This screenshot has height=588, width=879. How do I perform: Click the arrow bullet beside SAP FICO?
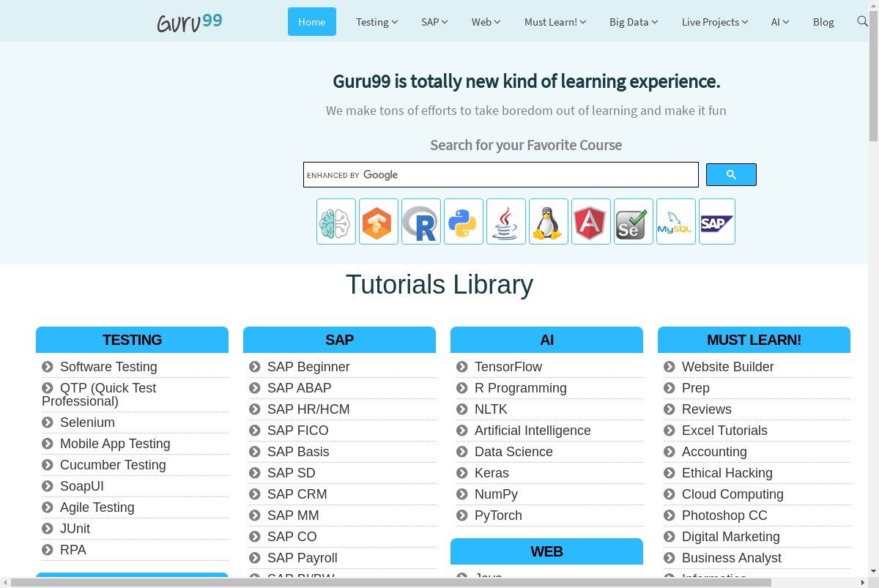tap(255, 431)
